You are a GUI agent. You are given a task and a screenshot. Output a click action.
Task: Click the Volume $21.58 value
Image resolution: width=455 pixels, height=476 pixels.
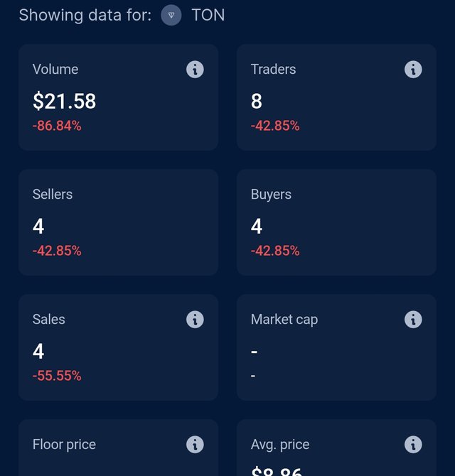click(65, 101)
